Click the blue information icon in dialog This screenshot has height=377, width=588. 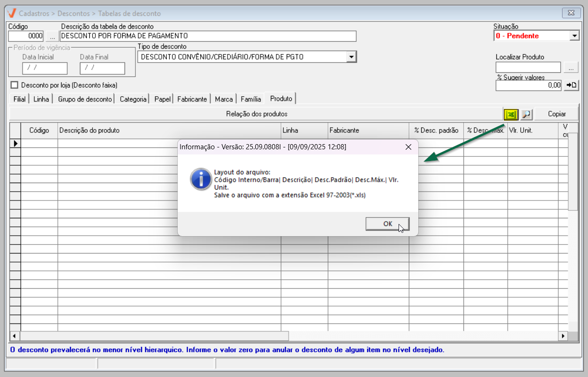pyautogui.click(x=200, y=179)
